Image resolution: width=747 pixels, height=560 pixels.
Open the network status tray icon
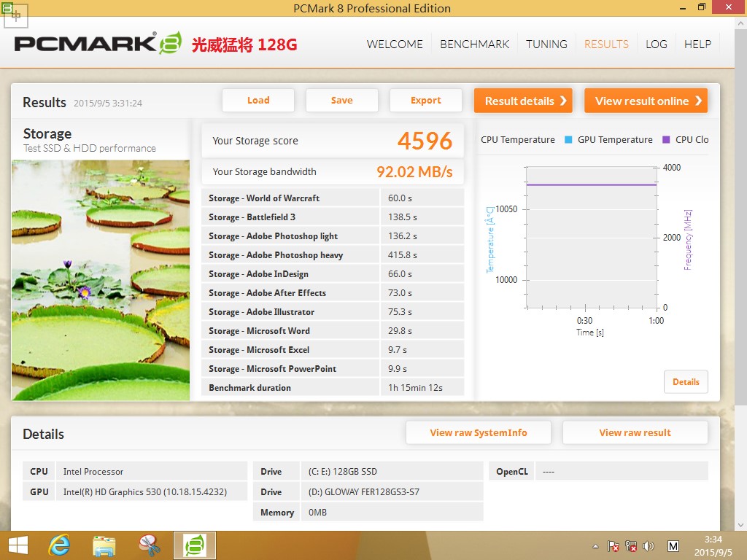[x=631, y=546]
